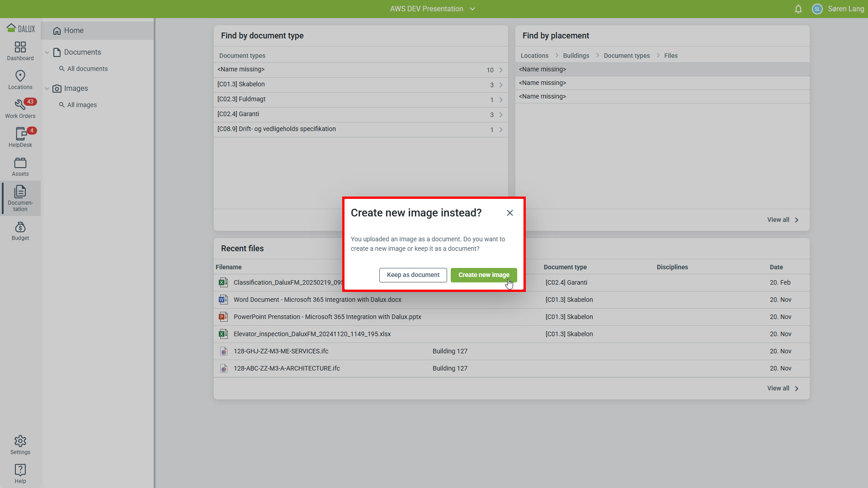This screenshot has width=868, height=488.
Task: Collapse the Documents tree section
Action: 47,52
